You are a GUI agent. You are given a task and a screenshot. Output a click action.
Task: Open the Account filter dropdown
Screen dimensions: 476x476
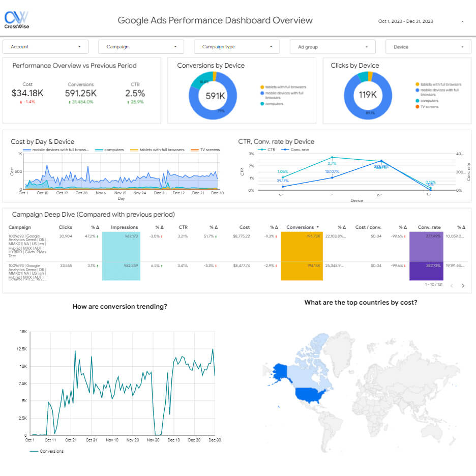(x=45, y=47)
